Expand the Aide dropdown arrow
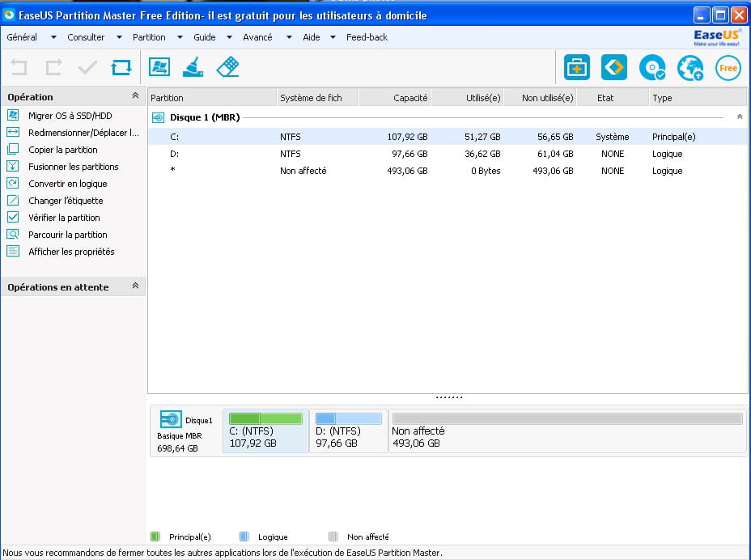751x560 pixels. coord(333,37)
